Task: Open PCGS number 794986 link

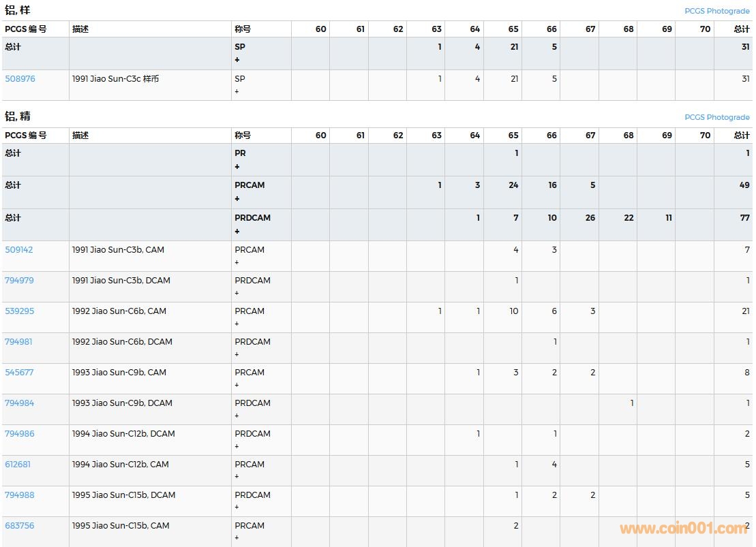Action: pos(19,434)
